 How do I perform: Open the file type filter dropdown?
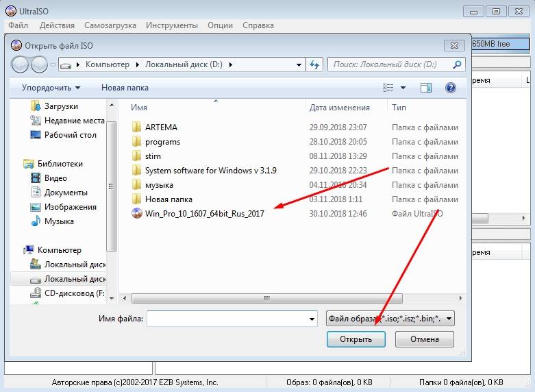click(x=390, y=319)
